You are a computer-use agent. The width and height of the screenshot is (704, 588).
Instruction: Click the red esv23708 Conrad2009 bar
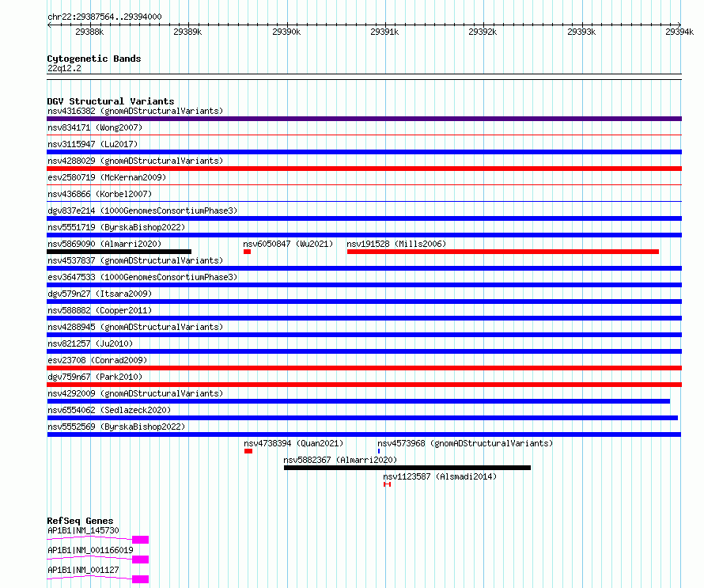pos(364,368)
